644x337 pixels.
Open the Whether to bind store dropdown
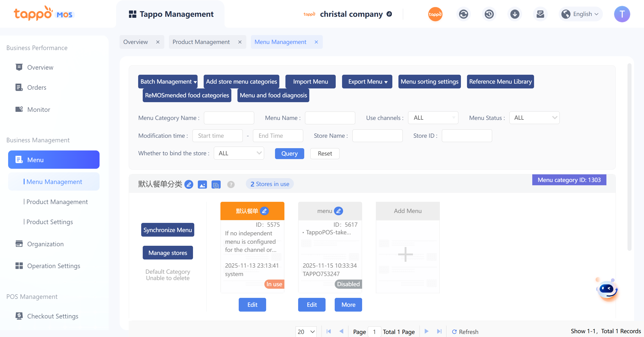pos(239,153)
